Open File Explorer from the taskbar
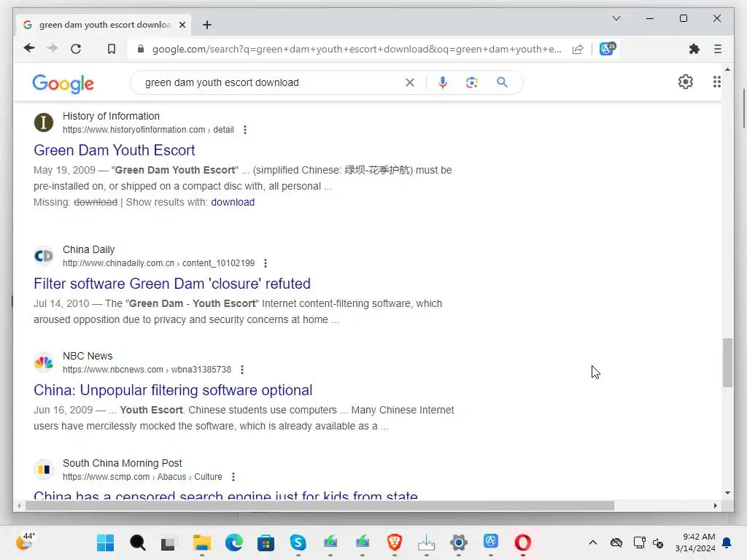Viewport: 747px width, 560px height. pyautogui.click(x=201, y=542)
